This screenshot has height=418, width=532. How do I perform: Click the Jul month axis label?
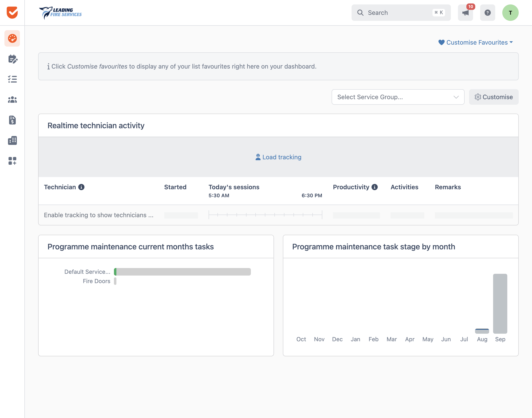[464, 339]
